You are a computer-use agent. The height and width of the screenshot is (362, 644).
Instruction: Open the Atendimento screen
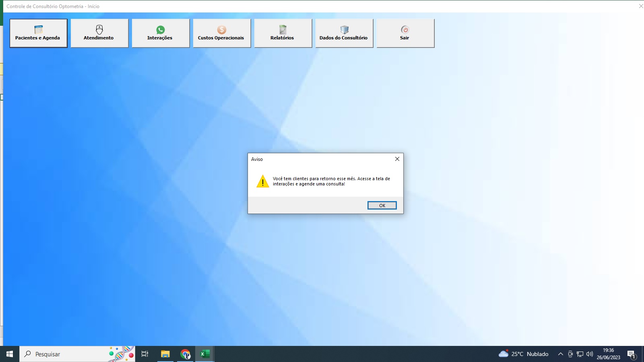click(99, 33)
